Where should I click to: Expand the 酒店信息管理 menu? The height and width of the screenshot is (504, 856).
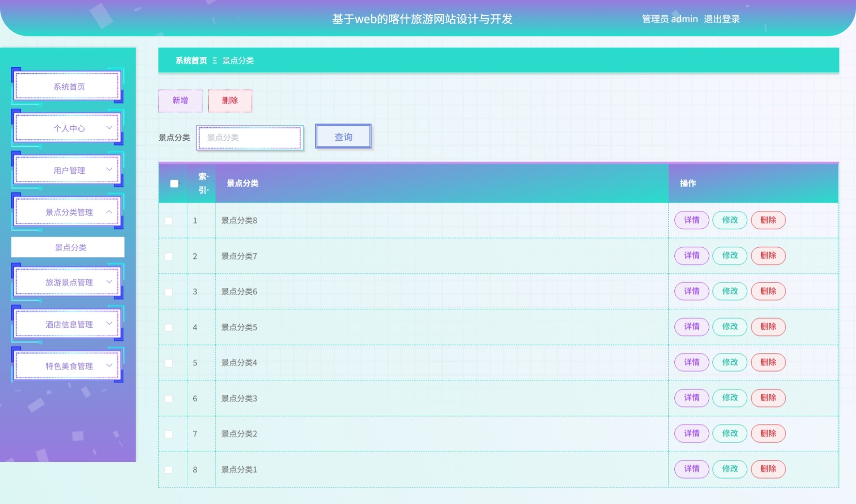[67, 324]
